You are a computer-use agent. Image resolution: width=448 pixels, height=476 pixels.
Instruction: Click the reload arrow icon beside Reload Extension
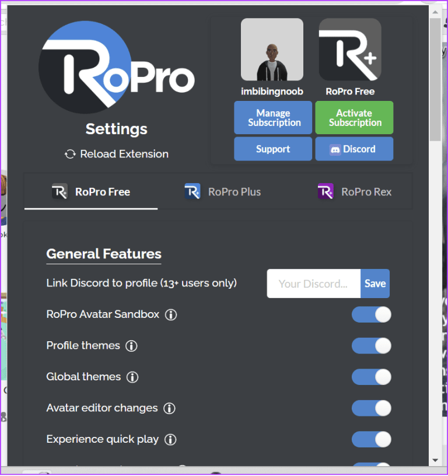pos(71,154)
